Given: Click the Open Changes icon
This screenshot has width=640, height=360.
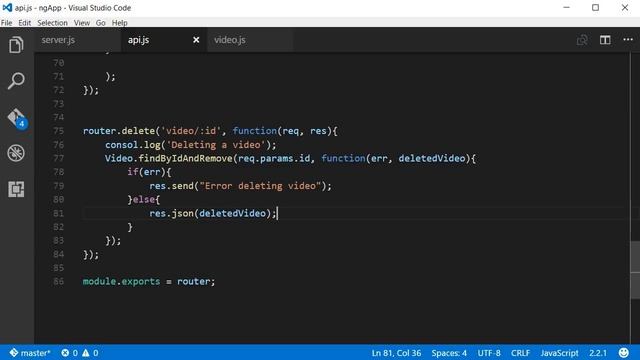Looking at the screenshot, I should coord(582,40).
